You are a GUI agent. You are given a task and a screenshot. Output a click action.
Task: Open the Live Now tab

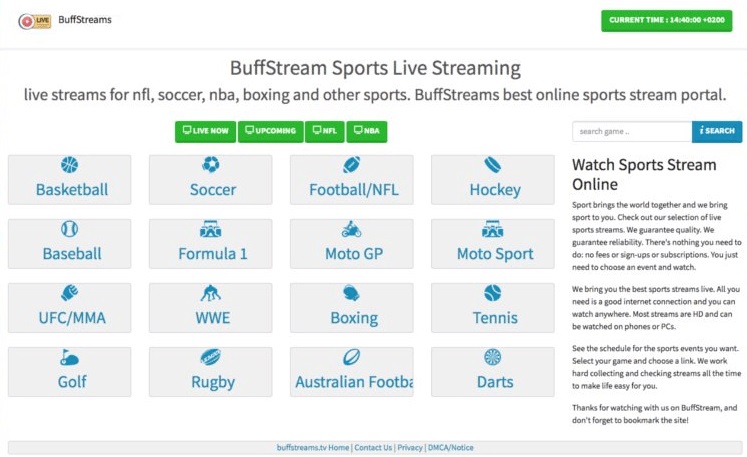(x=205, y=132)
